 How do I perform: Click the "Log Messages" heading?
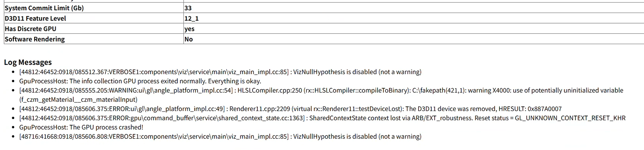28,62
